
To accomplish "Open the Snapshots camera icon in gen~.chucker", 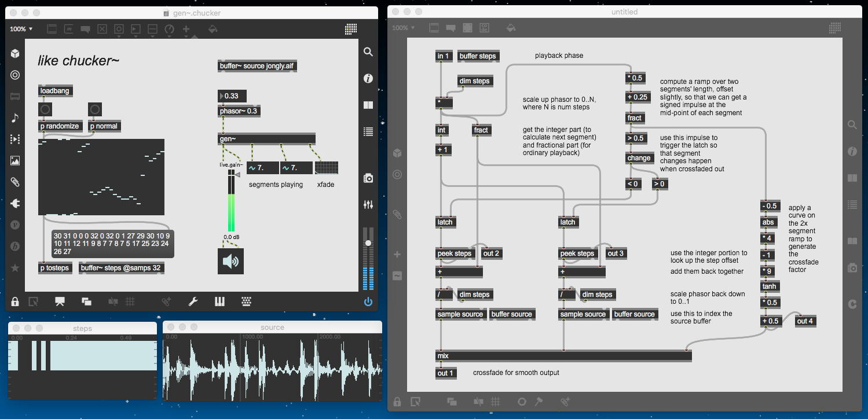I will [x=368, y=178].
